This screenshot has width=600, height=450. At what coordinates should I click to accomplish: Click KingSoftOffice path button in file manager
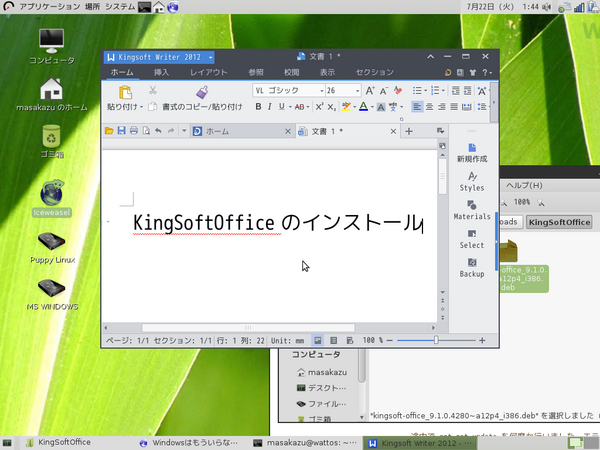click(x=559, y=222)
